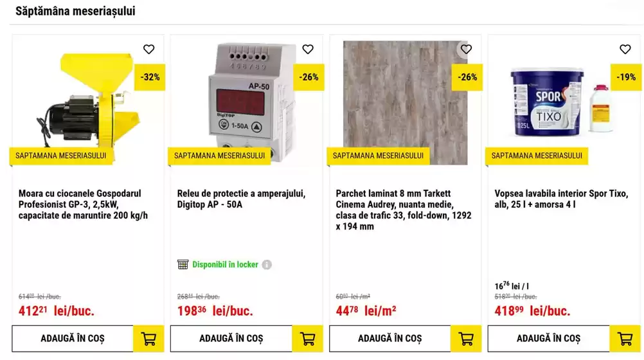Screen dimensions: 644x360
Task: Click heart icon on Spor Tixo paint
Action: click(x=625, y=50)
